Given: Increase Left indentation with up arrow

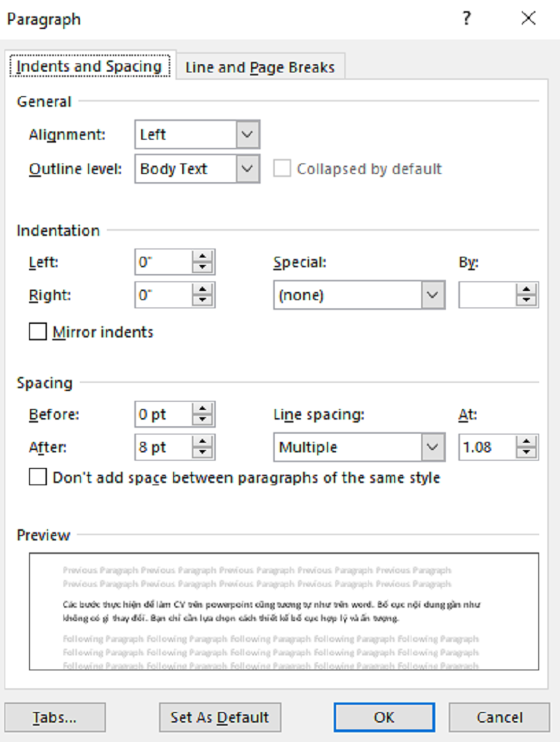Looking at the screenshot, I should coord(202,257).
